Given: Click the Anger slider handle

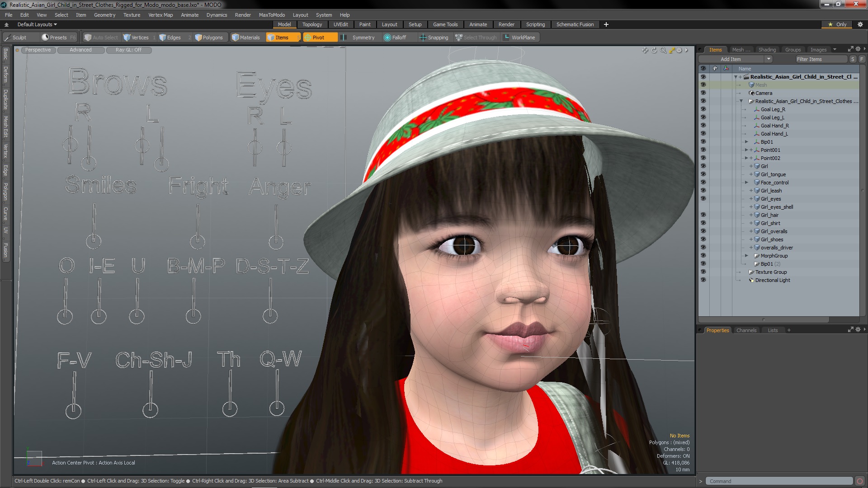Looking at the screenshot, I should (276, 242).
